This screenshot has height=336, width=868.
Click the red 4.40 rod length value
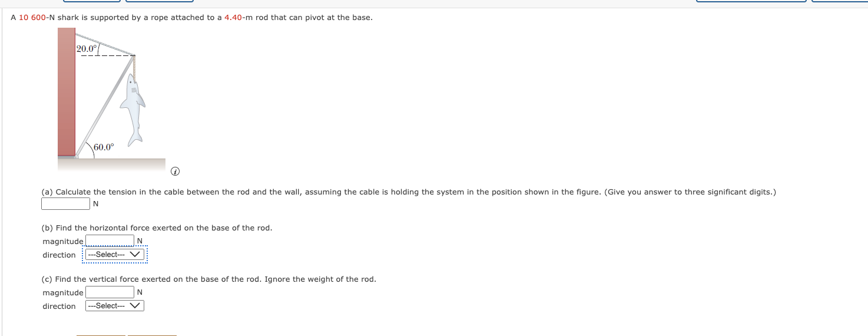pos(234,18)
